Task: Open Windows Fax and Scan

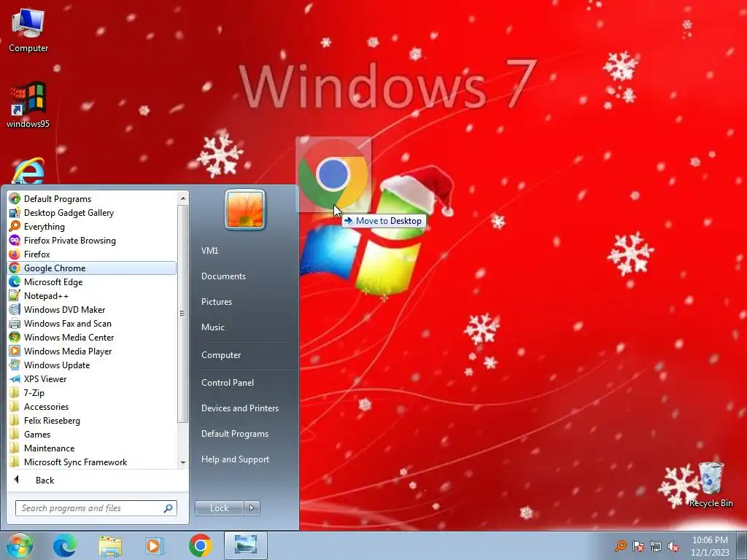Action: [92, 323]
